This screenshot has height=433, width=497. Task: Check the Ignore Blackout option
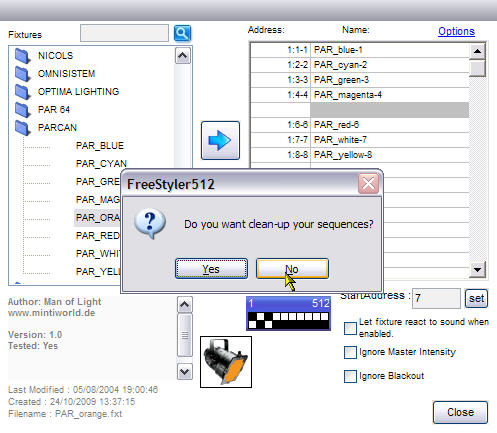[350, 376]
